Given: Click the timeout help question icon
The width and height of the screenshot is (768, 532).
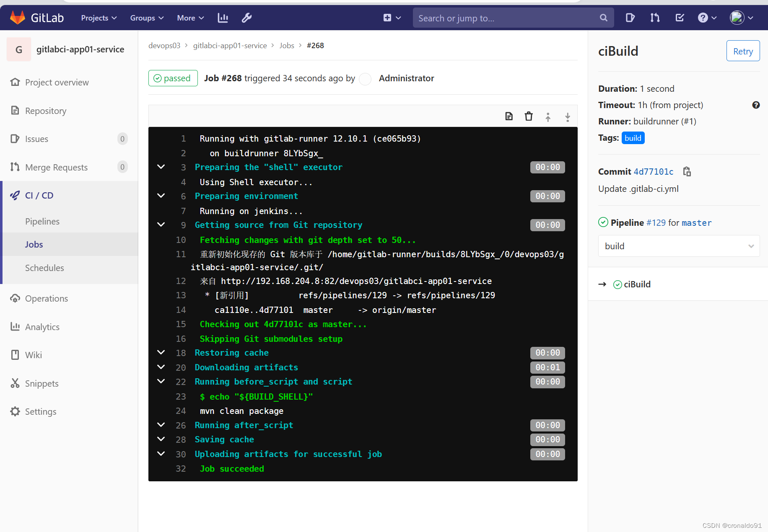Looking at the screenshot, I should [x=756, y=105].
